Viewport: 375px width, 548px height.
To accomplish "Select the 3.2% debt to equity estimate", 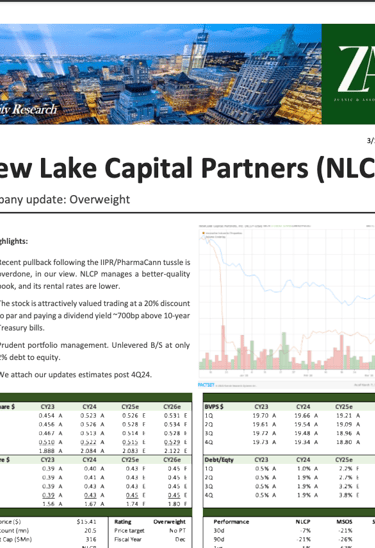I will coord(345,486).
